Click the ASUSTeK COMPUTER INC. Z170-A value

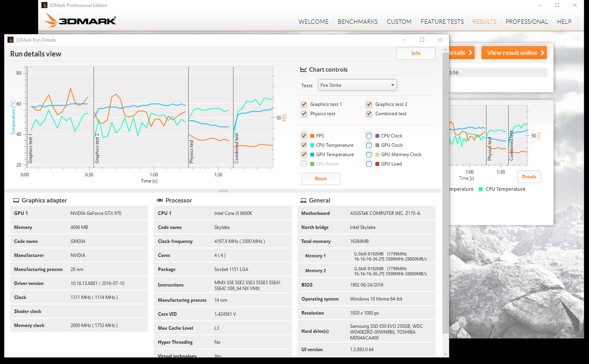(385, 213)
